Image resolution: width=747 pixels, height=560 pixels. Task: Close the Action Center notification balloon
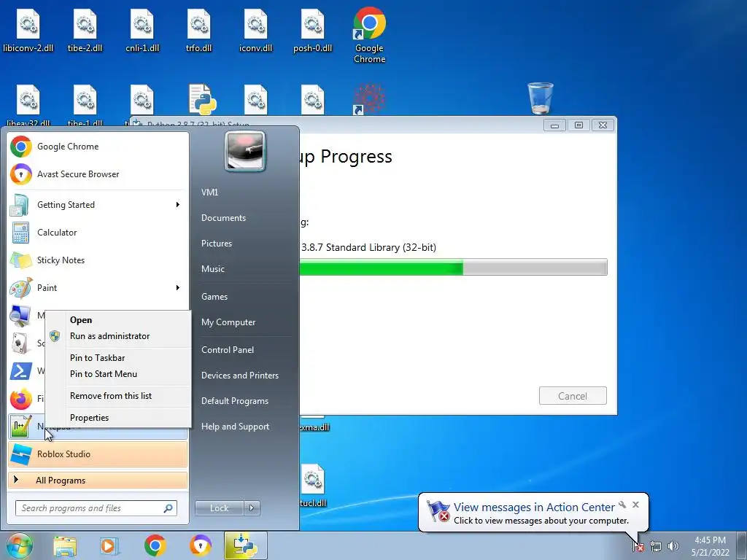coord(635,505)
